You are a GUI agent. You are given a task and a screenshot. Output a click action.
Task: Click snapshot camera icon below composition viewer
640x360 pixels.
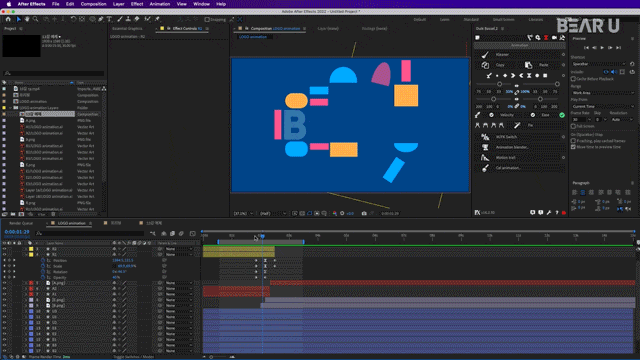pyautogui.click(x=364, y=213)
